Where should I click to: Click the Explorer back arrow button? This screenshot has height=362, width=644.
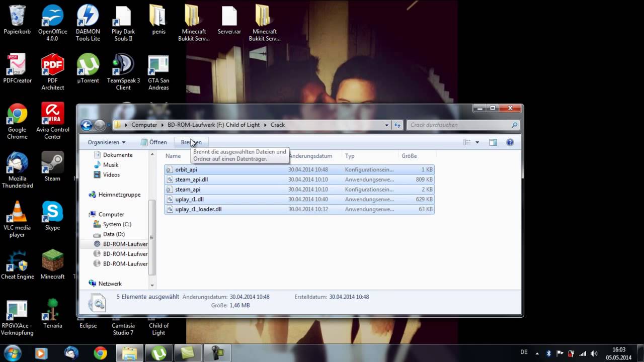tap(87, 125)
